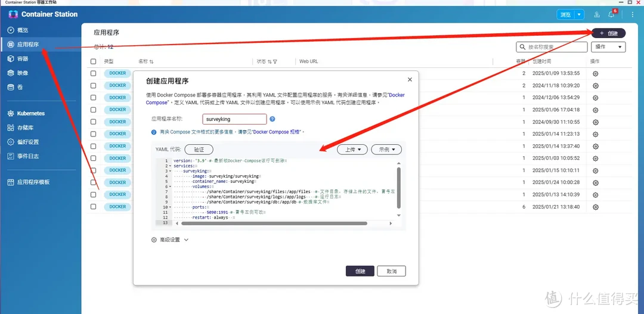
Task: Open settings gear for 2025/01/14 11:23:13 row
Action: coord(596,134)
